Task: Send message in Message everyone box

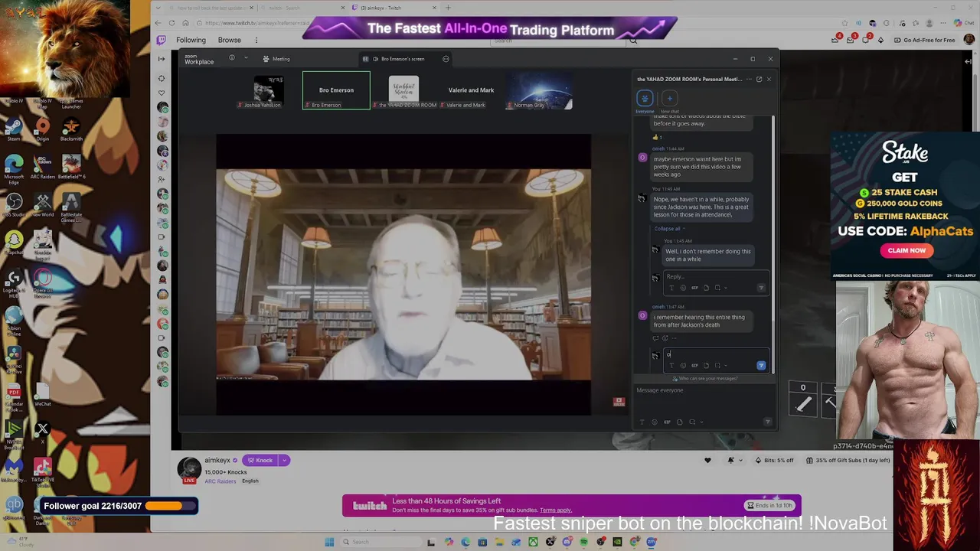Action: (x=768, y=422)
